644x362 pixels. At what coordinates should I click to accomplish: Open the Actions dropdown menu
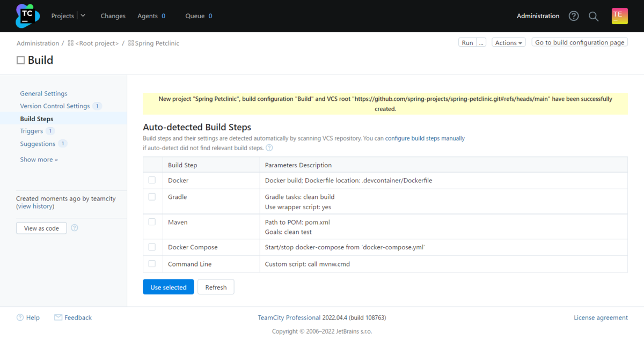508,43
